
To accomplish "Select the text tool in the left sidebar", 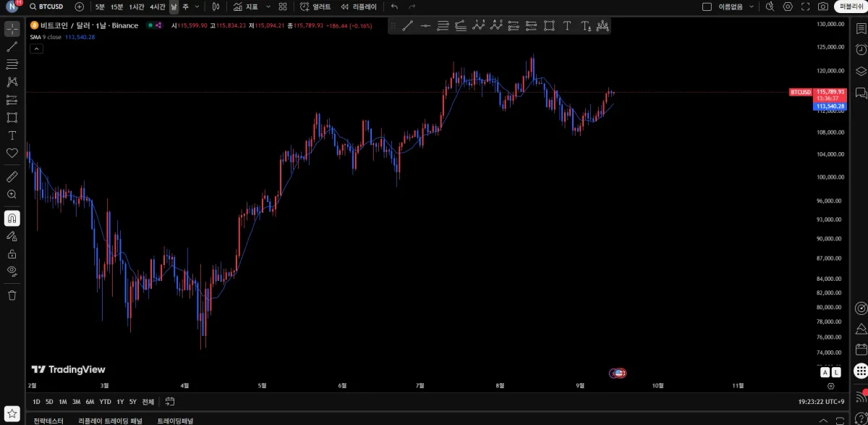I will point(12,135).
